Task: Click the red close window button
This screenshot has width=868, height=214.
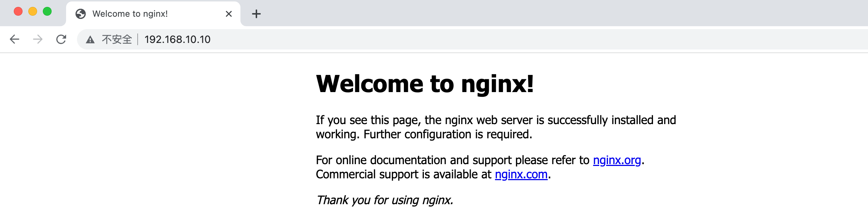Action: tap(18, 12)
